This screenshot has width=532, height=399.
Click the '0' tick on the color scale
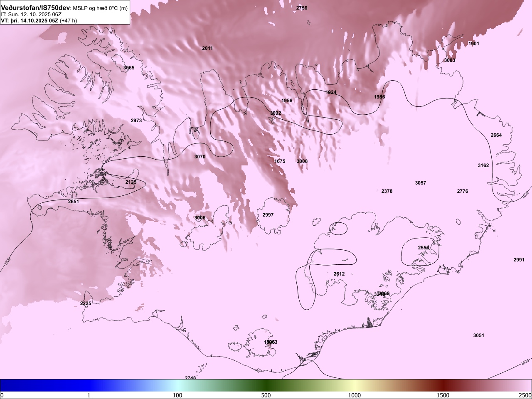pos(2,395)
